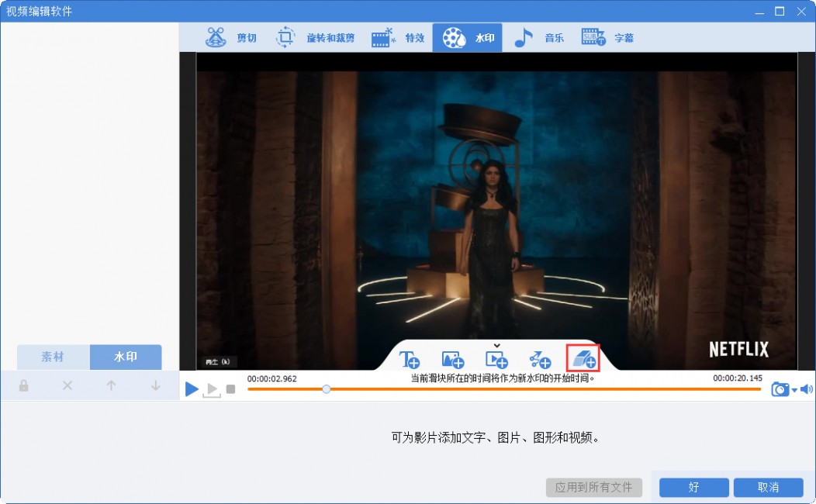Minimize the video editor window
Viewport: 816px width, 504px height.
pos(759,12)
